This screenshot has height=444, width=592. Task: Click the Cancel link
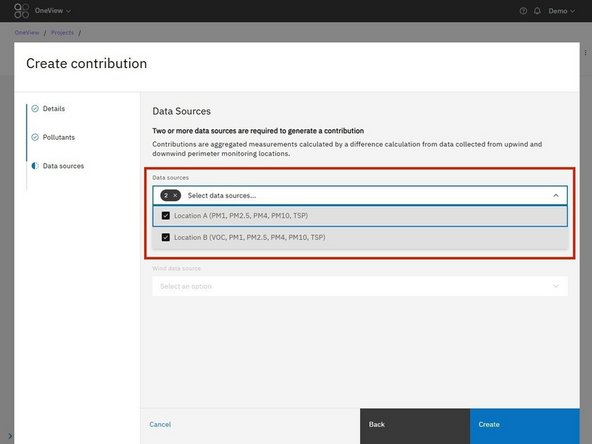160,424
